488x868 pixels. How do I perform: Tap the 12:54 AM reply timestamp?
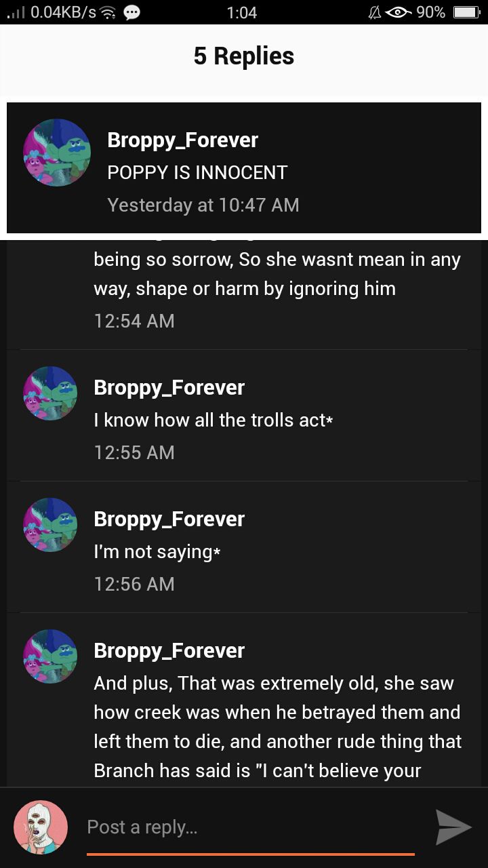pyautogui.click(x=134, y=321)
